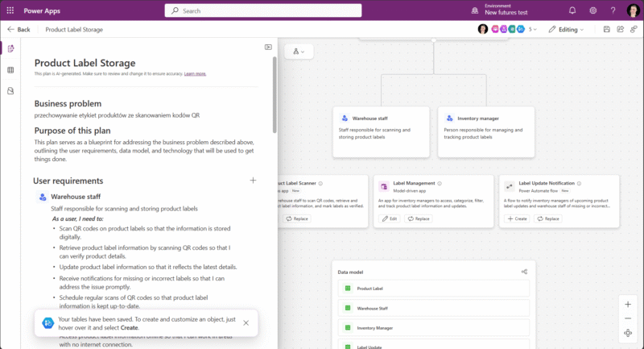The width and height of the screenshot is (644, 349).
Task: Open the Learn more link
Action: point(195,73)
